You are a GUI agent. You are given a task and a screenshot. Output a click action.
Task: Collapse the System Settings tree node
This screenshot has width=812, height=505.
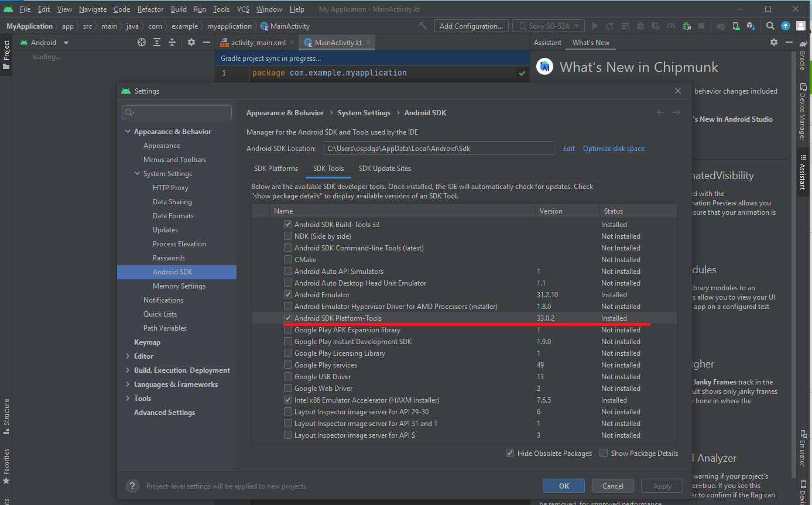coord(138,174)
